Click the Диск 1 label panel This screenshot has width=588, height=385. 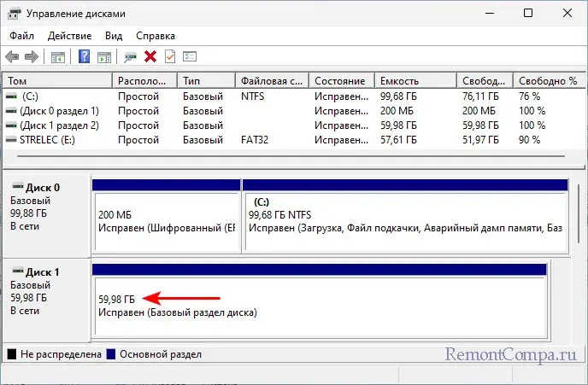coord(46,300)
